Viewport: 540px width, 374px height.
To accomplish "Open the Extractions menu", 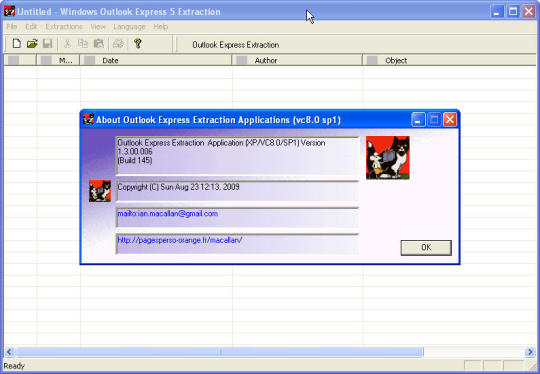I will [x=64, y=27].
